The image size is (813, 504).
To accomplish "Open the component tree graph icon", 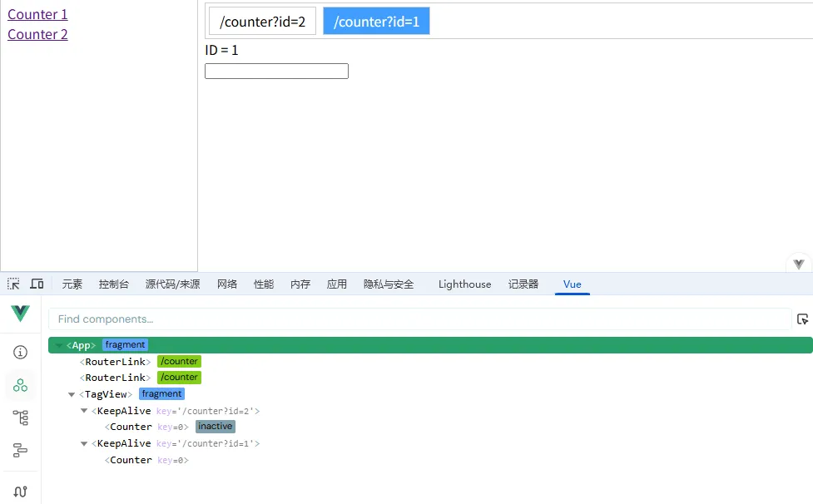I will 20,418.
